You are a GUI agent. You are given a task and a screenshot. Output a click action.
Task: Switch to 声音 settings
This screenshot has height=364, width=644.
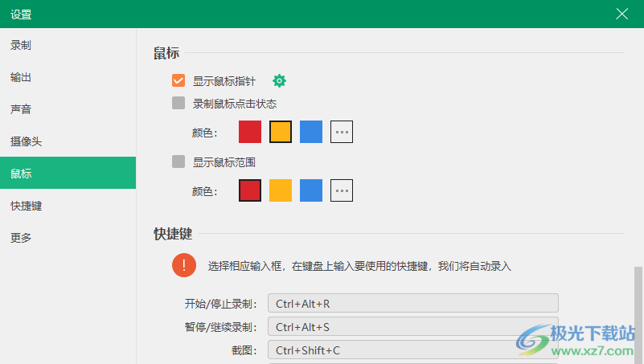coord(68,109)
